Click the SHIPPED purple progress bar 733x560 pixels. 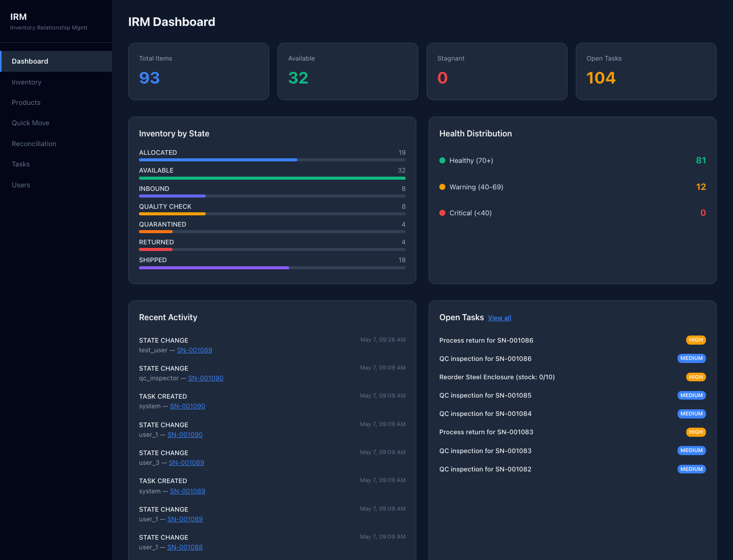214,268
